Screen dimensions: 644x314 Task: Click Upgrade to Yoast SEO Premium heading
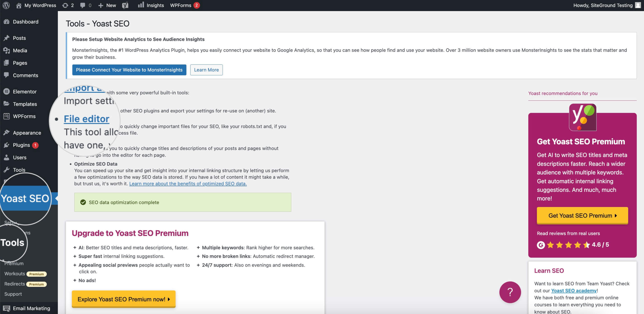[130, 233]
